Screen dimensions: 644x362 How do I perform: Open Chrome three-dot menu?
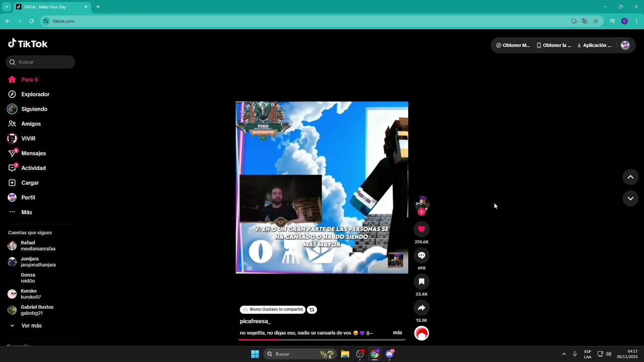pyautogui.click(x=636, y=21)
